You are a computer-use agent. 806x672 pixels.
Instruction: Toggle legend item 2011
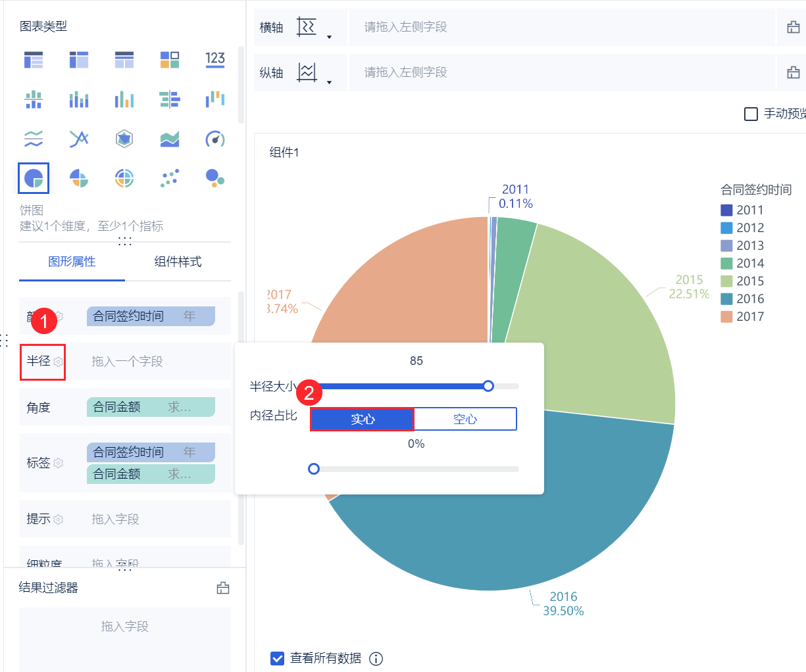click(742, 210)
